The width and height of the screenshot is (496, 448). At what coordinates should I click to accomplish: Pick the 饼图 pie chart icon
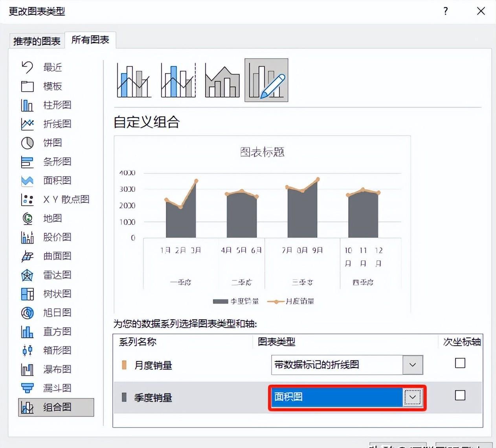27,143
